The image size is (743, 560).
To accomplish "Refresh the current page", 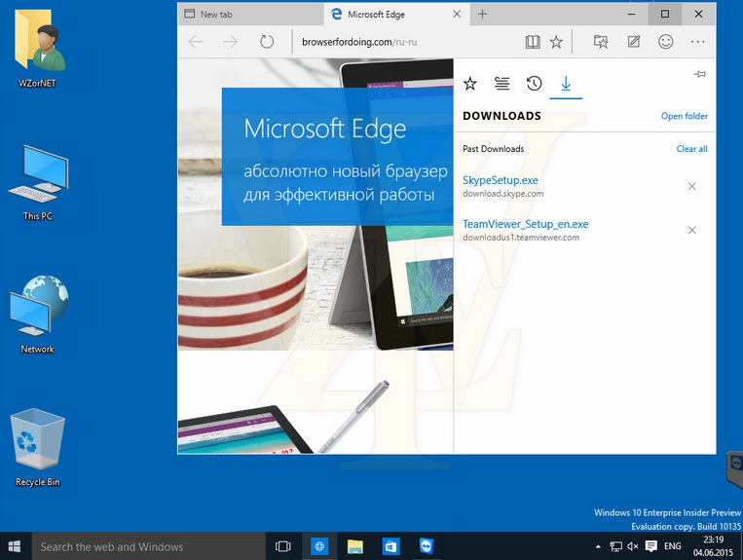I will click(267, 42).
